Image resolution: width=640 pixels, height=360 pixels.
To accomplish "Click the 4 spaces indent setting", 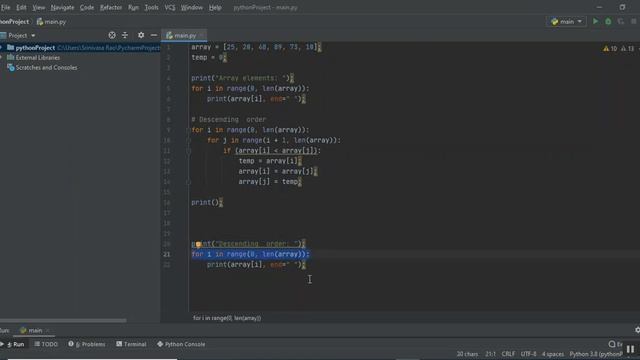I will (x=553, y=354).
